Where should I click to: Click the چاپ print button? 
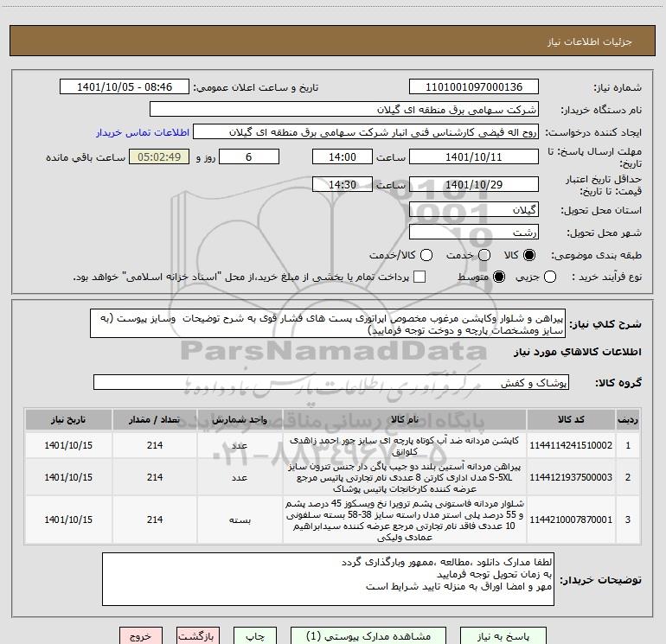click(255, 636)
